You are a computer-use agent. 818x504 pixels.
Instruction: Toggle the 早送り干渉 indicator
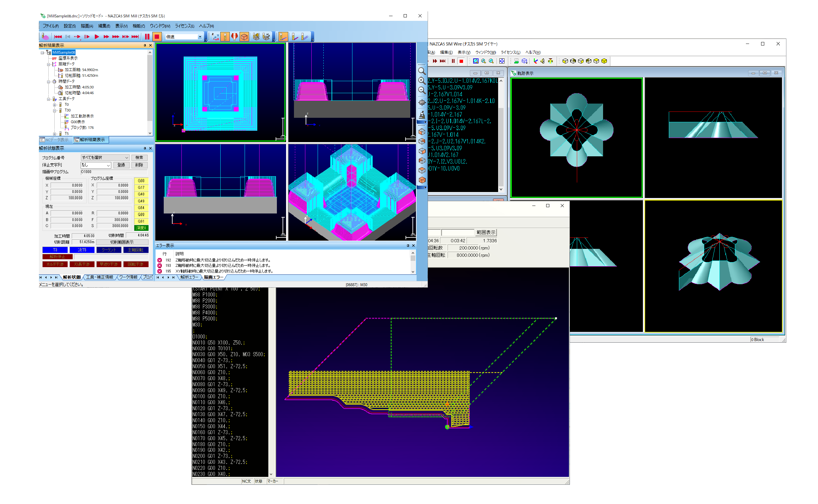tap(109, 264)
